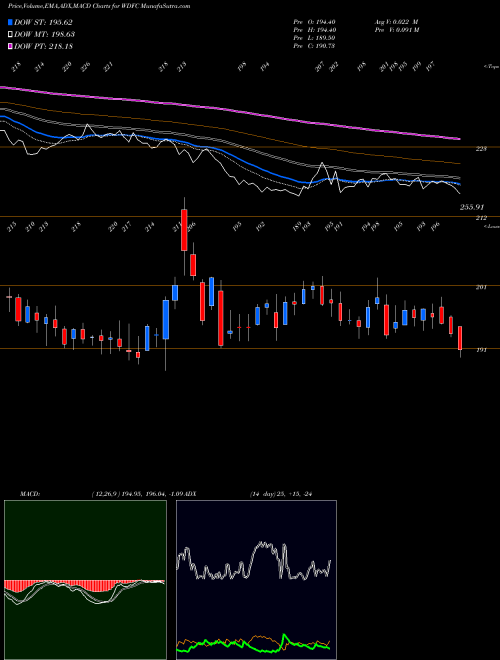Click the chart title for WDFC MunafaSutra.com
This screenshot has height=660, width=500.
[x=99, y=6]
